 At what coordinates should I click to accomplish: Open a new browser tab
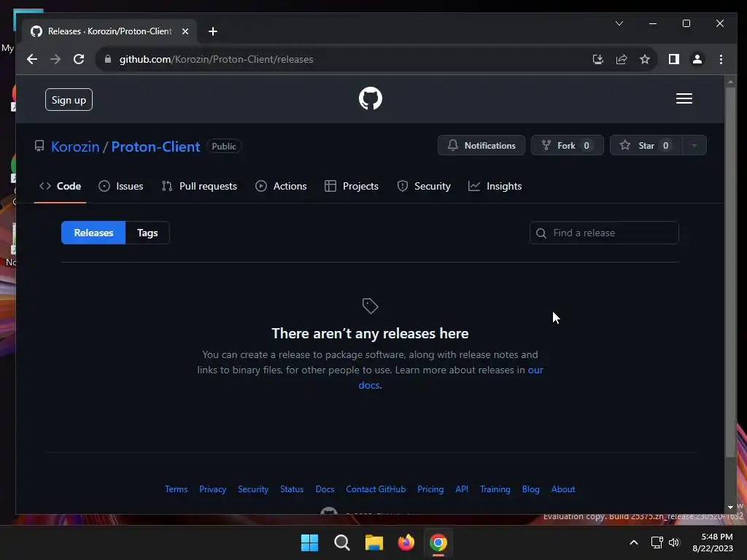click(x=213, y=31)
